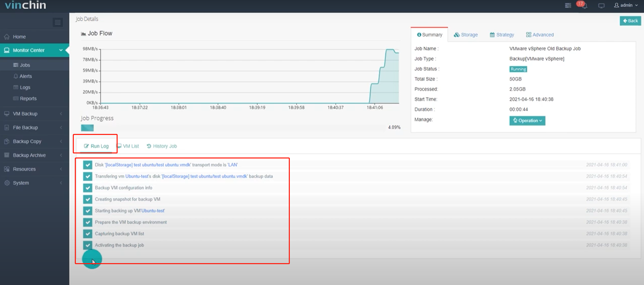Viewport: 644px width, 285px height.
Task: Expand the File Backup menu
Action: click(34, 128)
